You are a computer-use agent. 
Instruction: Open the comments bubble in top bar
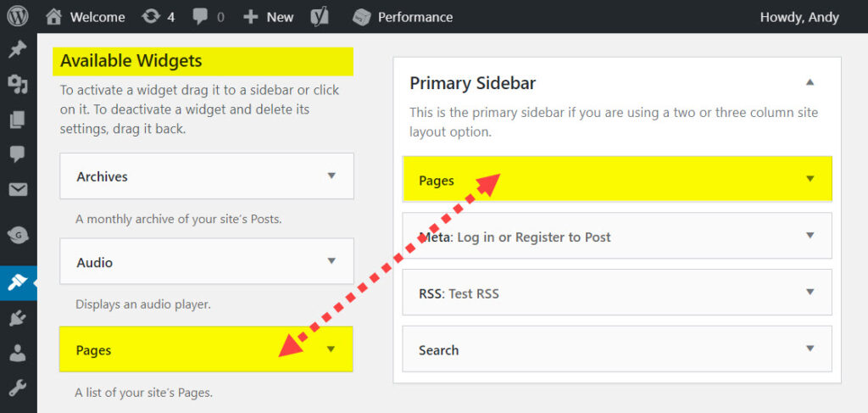point(209,17)
